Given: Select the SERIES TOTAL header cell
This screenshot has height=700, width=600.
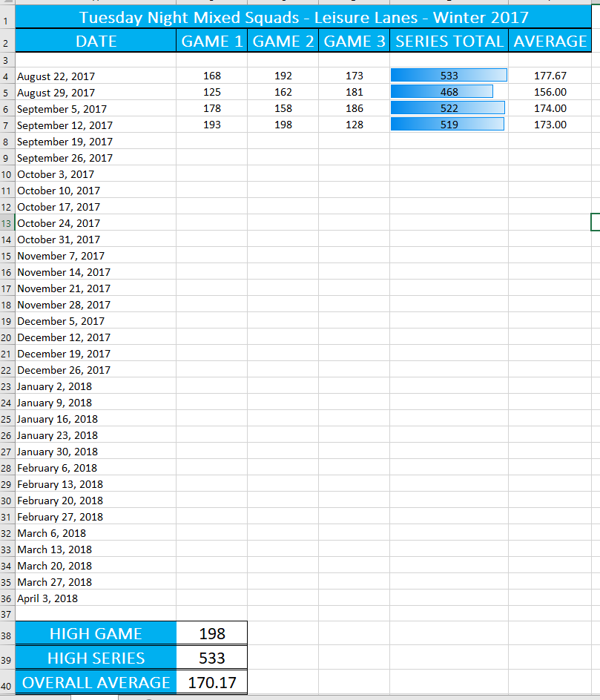Looking at the screenshot, I should (449, 42).
